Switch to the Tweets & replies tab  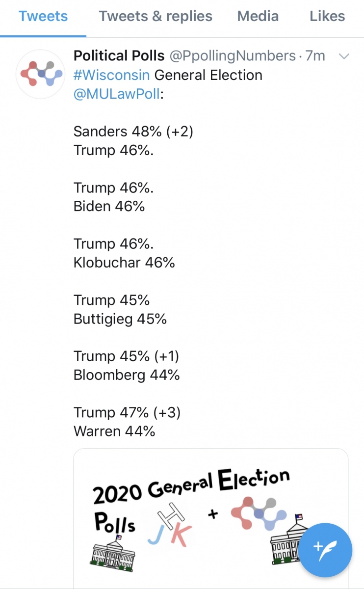coord(156,16)
